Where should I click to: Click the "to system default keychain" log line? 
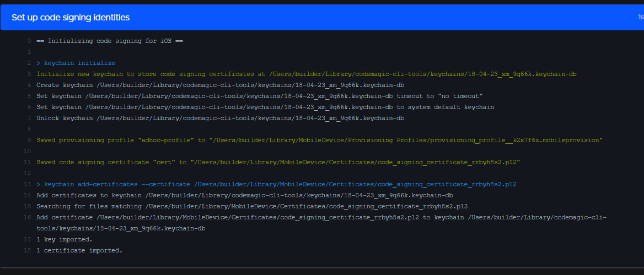265,107
